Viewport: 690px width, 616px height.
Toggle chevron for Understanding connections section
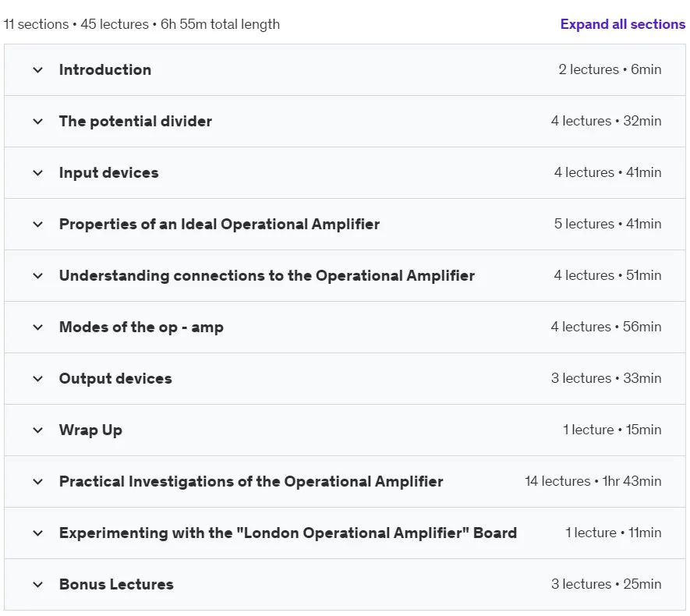pyautogui.click(x=38, y=276)
